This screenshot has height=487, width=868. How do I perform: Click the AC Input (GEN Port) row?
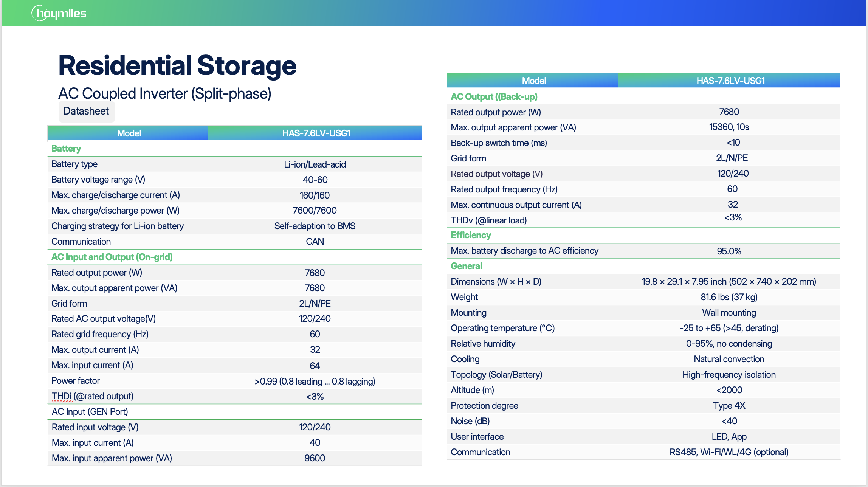[x=90, y=412]
